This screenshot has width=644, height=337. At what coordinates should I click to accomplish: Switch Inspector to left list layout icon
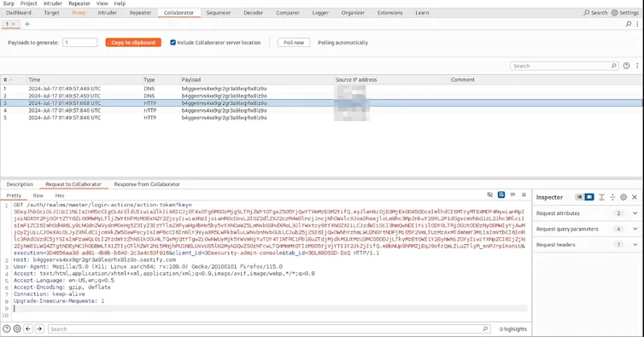(579, 197)
